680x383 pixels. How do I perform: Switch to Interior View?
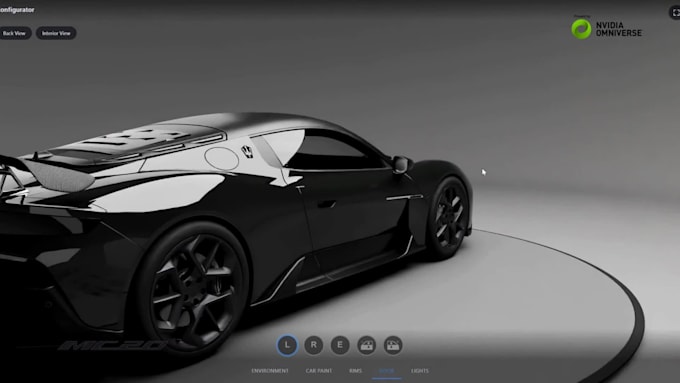(56, 33)
